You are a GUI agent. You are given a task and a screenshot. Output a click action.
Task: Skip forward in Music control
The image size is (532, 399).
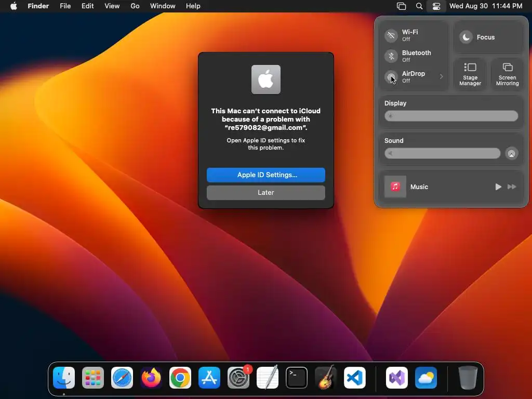(x=512, y=187)
